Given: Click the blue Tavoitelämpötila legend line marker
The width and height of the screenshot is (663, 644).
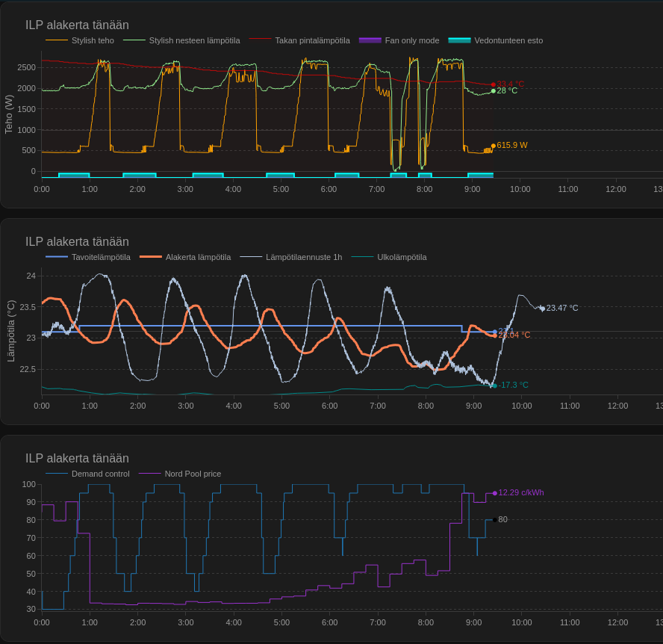Looking at the screenshot, I should coord(57,257).
